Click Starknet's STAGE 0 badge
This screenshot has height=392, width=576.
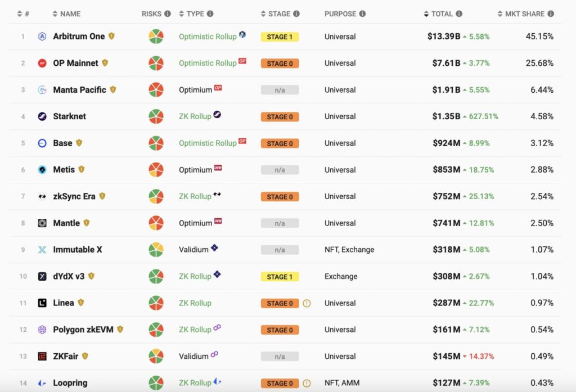coord(280,117)
